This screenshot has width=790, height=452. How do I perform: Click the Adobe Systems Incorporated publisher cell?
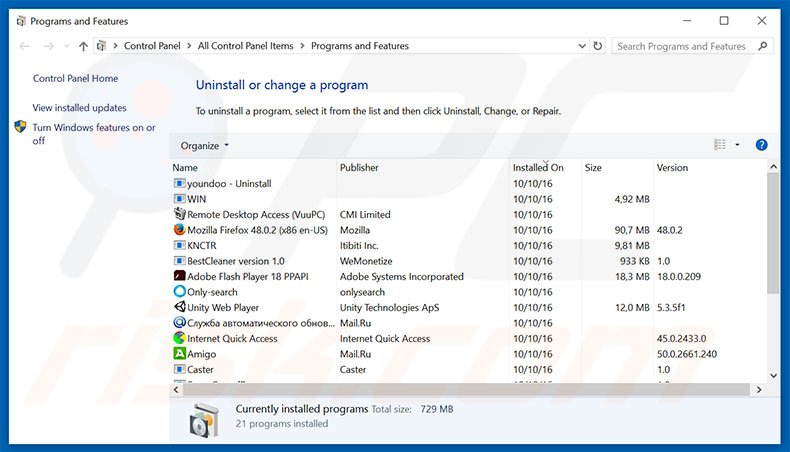402,277
